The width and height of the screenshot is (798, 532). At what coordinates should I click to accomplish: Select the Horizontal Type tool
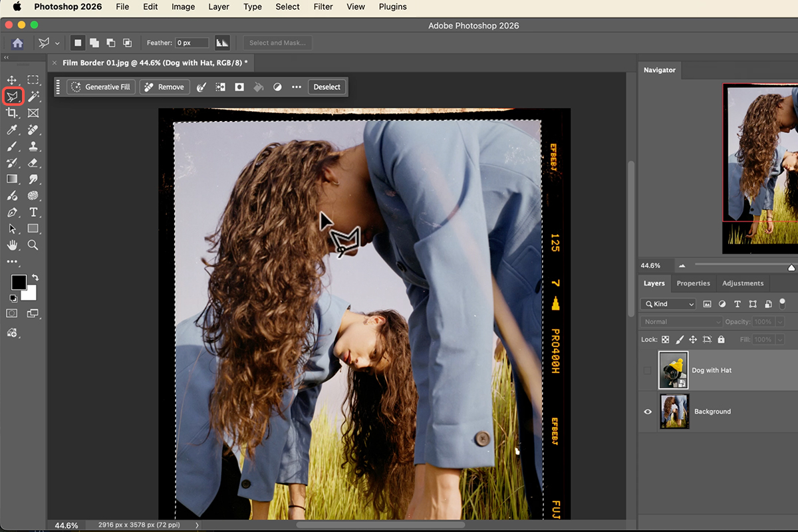[33, 213]
